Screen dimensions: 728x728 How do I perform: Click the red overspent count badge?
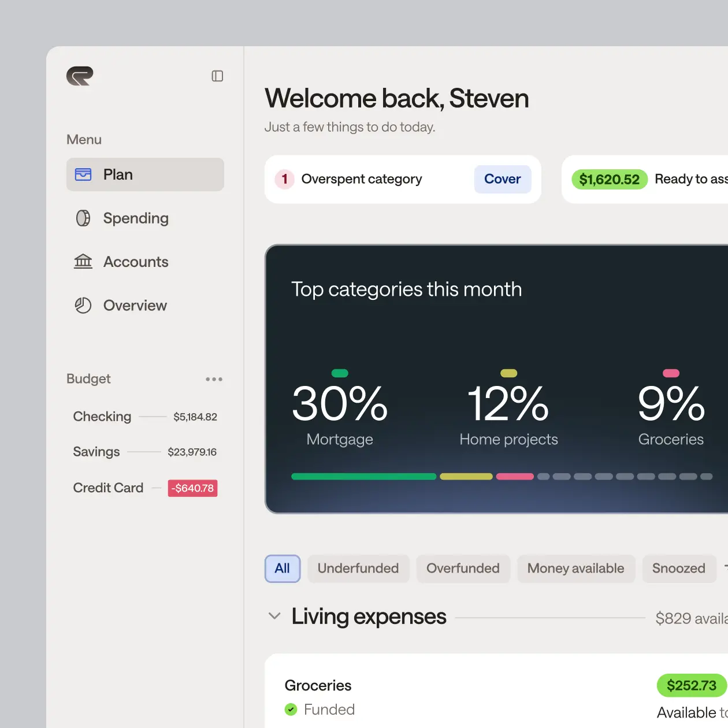tap(284, 179)
